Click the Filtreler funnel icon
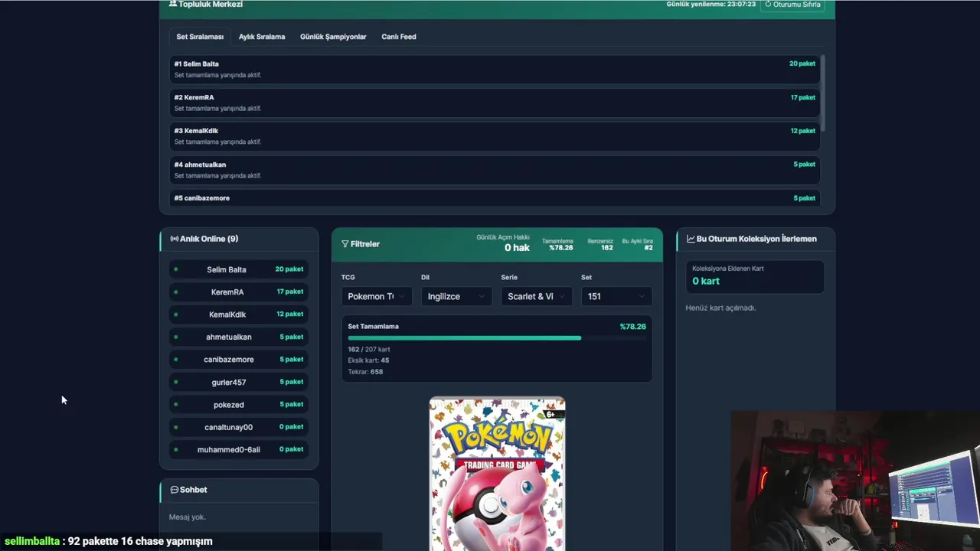Image resolution: width=980 pixels, height=551 pixels. tap(345, 244)
